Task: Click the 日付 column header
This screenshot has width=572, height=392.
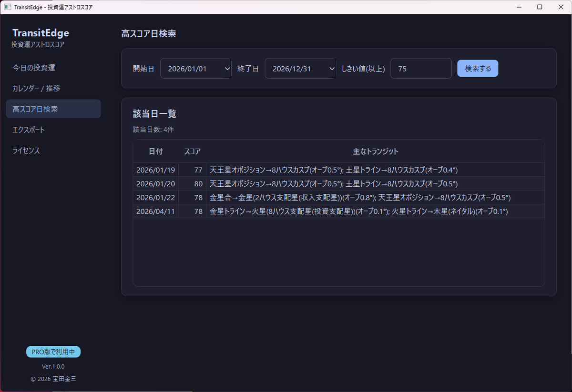Action: tap(156, 151)
